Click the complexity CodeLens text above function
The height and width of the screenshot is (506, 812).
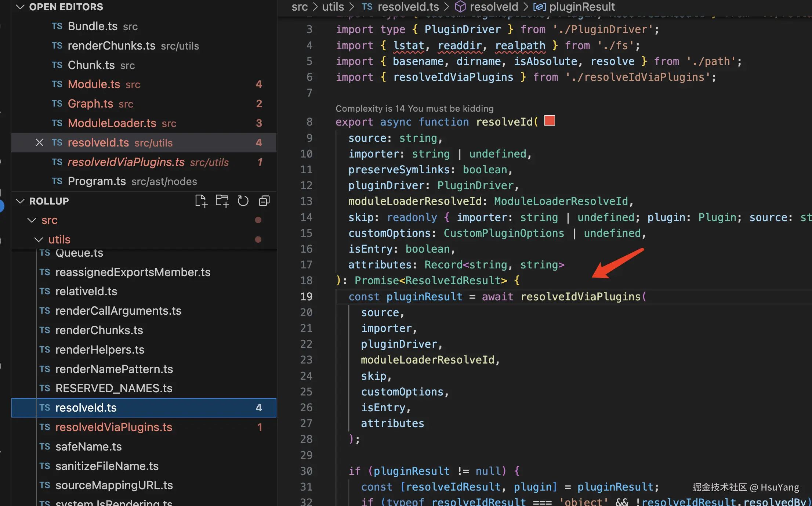pos(414,108)
